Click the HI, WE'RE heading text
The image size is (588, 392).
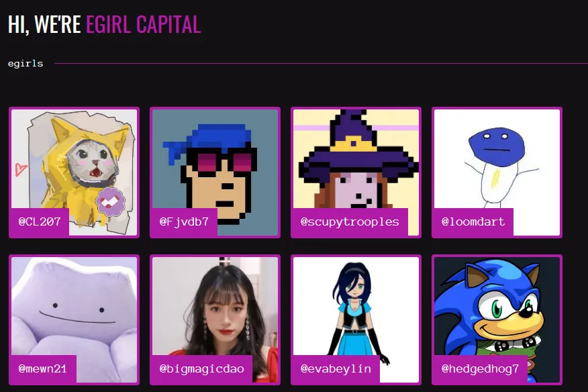[x=44, y=24]
